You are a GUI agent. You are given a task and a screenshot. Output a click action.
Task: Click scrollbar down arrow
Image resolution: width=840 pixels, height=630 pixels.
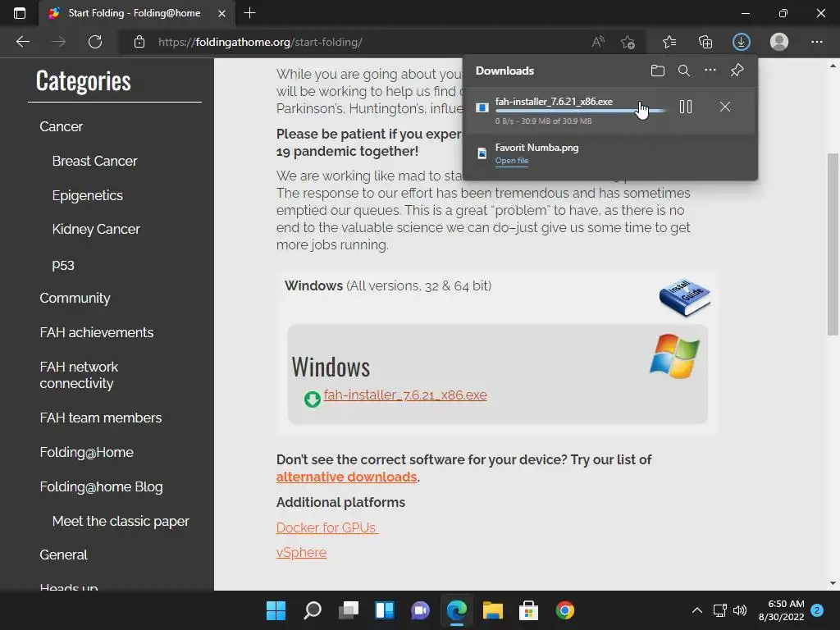pyautogui.click(x=833, y=583)
